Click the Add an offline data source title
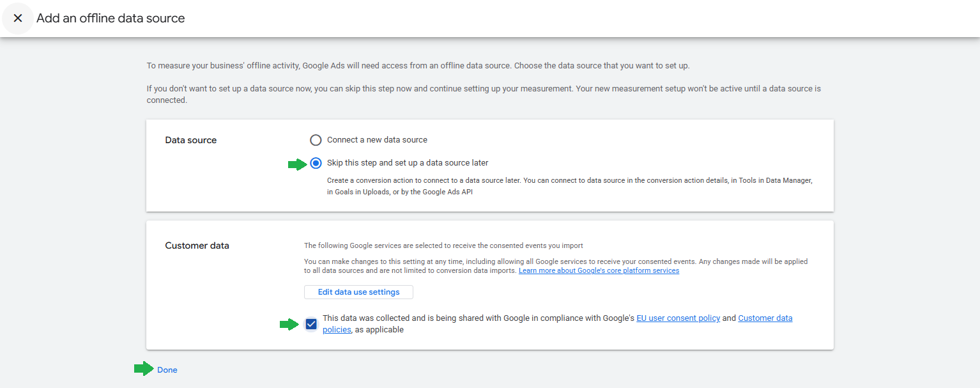The width and height of the screenshot is (980, 388). [111, 19]
